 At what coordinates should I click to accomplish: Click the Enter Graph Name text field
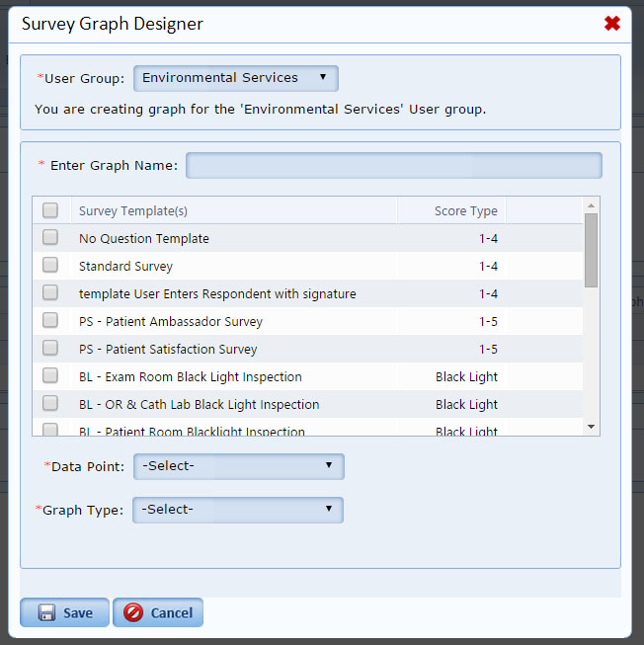pos(393,166)
